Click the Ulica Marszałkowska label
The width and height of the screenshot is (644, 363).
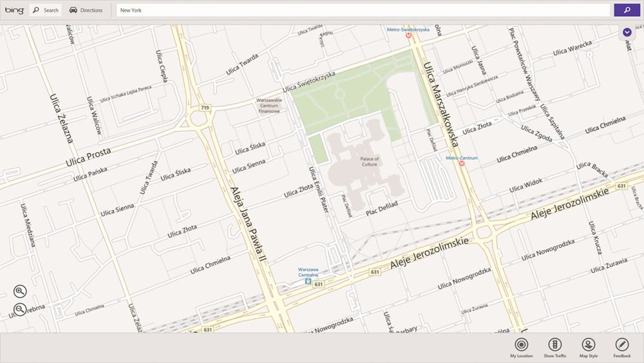click(440, 104)
